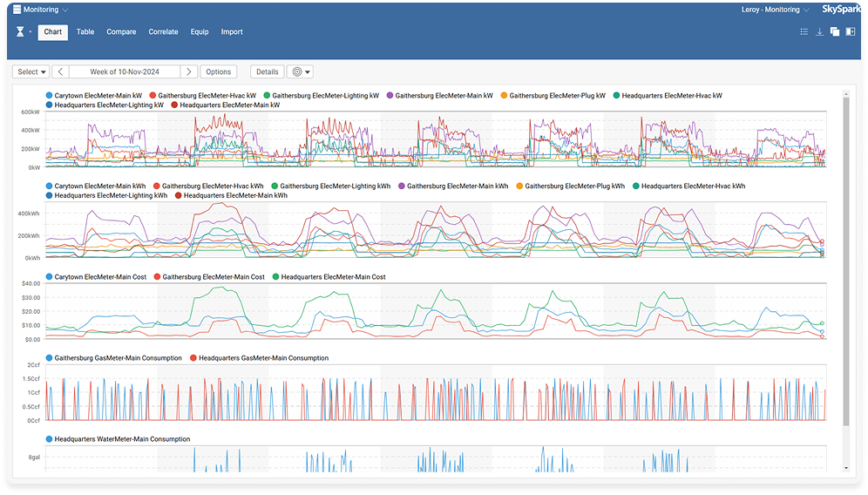Click the Monitoring app stack icon
The height and width of the screenshot is (495, 868).
click(17, 10)
